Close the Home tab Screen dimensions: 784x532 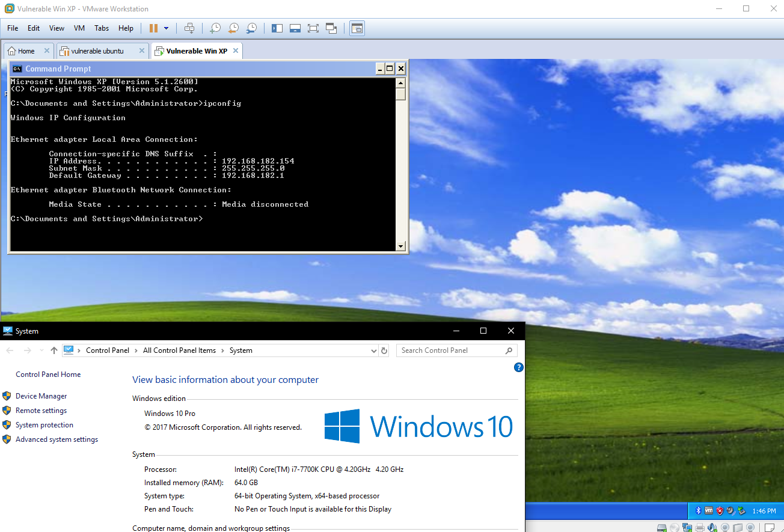click(x=47, y=51)
